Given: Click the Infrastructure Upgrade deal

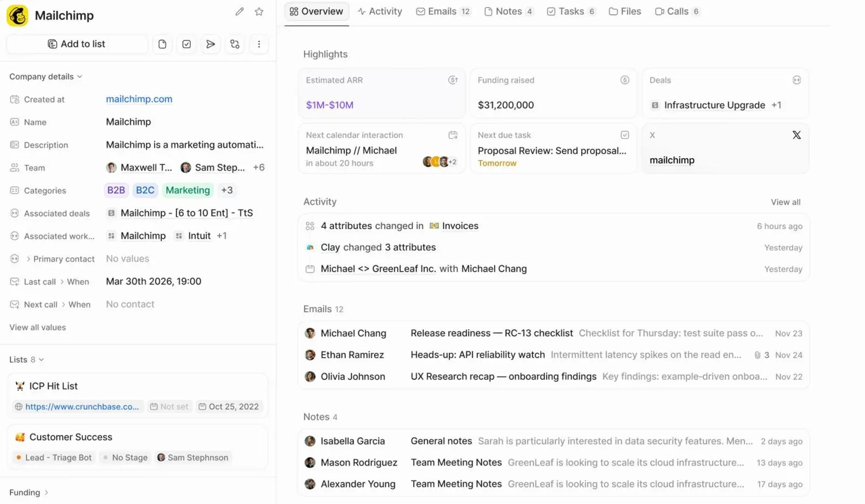Looking at the screenshot, I should tap(714, 105).
